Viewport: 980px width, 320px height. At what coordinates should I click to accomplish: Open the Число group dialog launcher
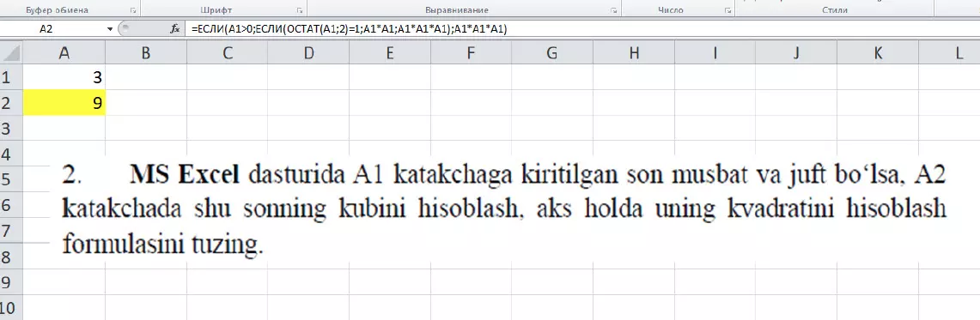coord(727,10)
